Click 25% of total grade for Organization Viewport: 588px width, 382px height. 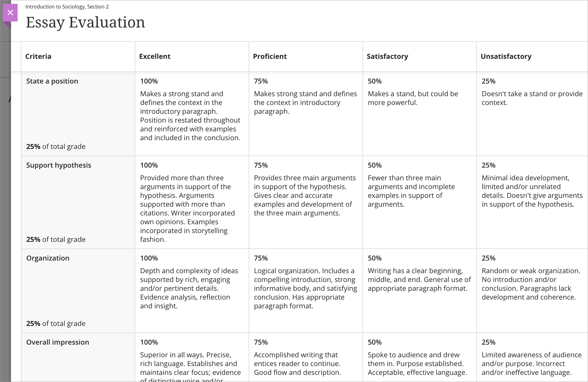click(56, 323)
